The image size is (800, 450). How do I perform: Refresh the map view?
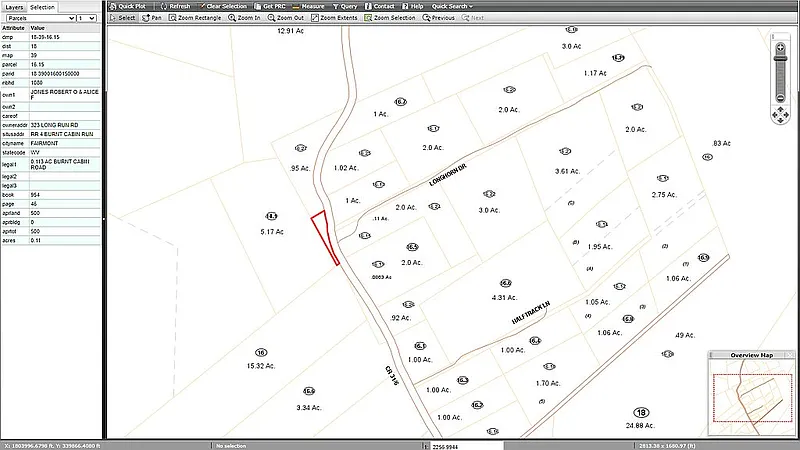tap(174, 6)
